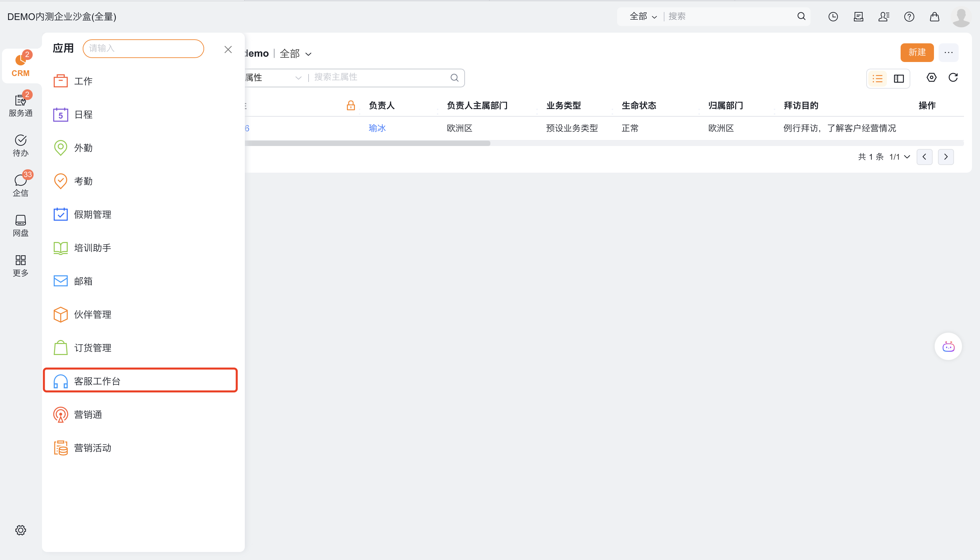The width and height of the screenshot is (980, 560).
Task: Open history with the clock icon
Action: (833, 17)
